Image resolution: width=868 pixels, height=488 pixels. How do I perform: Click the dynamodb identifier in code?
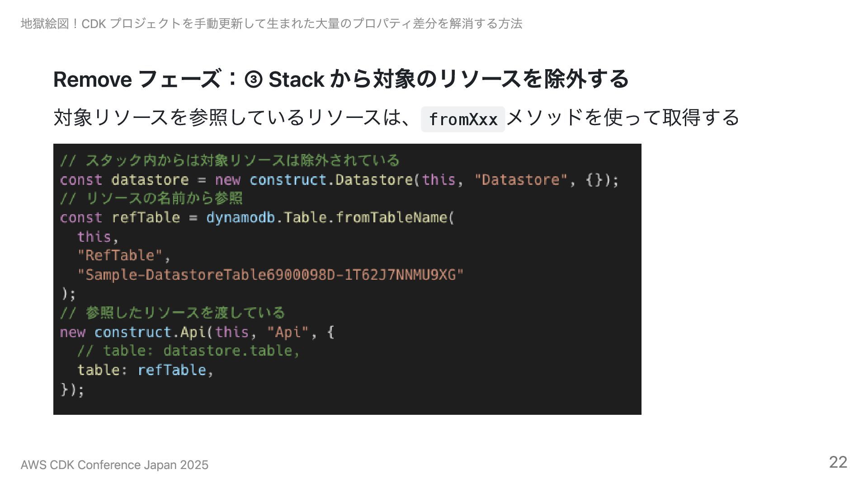[x=241, y=218]
